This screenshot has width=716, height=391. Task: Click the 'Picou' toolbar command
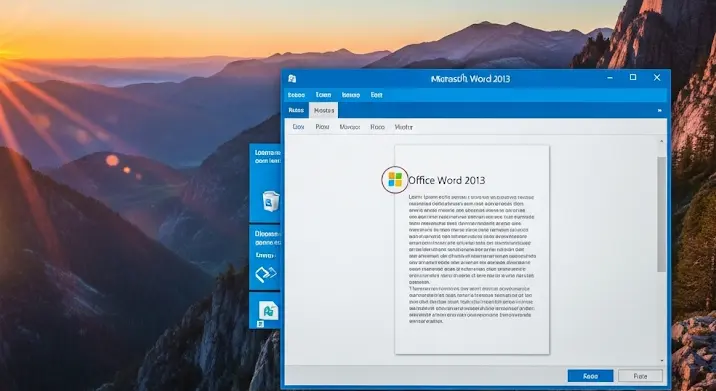[322, 127]
